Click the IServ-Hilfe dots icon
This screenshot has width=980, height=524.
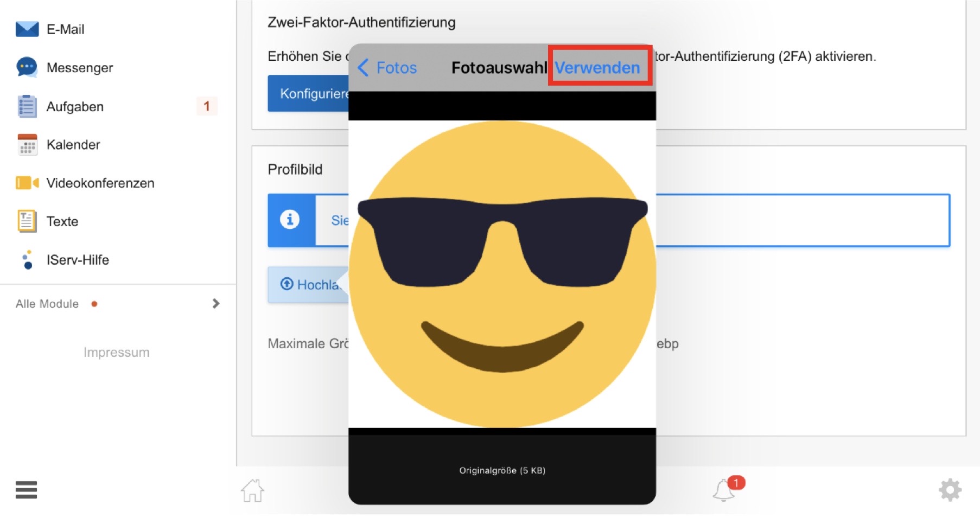click(27, 260)
